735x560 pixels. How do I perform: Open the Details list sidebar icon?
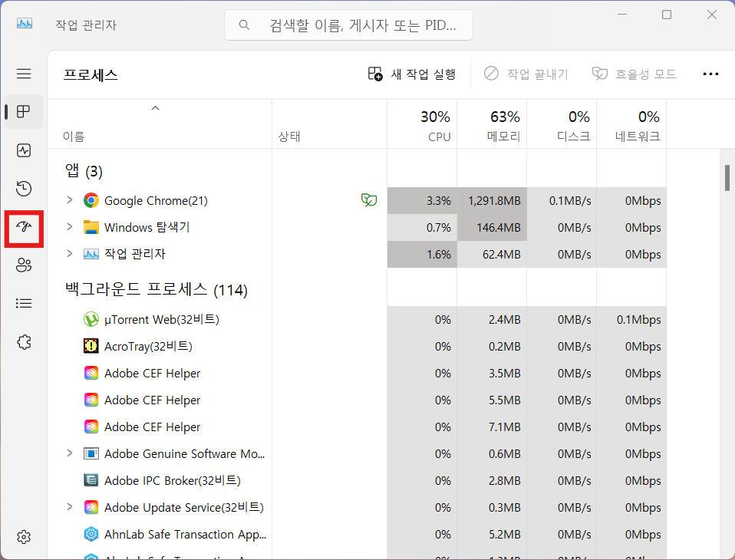(x=24, y=304)
